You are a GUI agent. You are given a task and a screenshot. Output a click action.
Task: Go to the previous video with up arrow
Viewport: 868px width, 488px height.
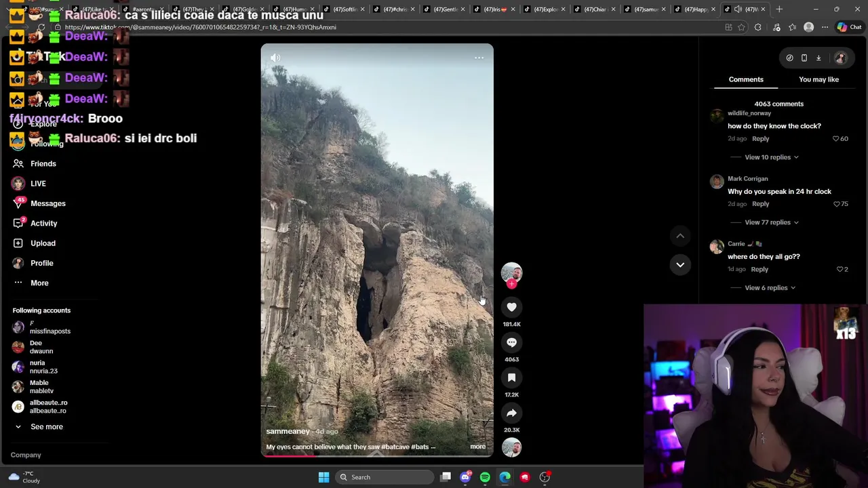pyautogui.click(x=680, y=236)
